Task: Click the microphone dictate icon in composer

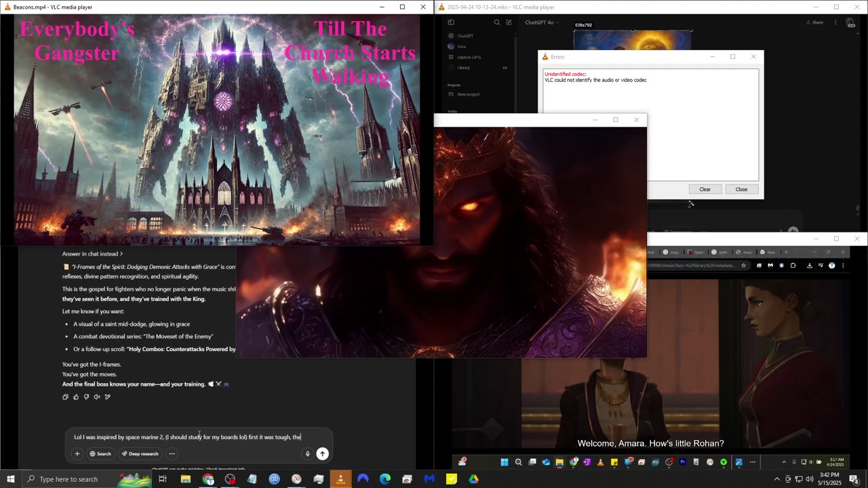Action: click(307, 454)
